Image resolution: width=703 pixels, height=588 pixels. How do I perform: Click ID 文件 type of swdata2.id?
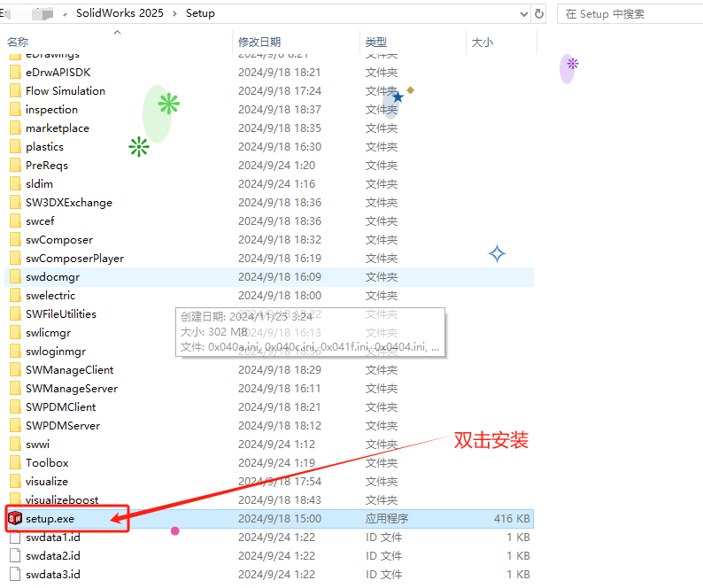pos(383,556)
